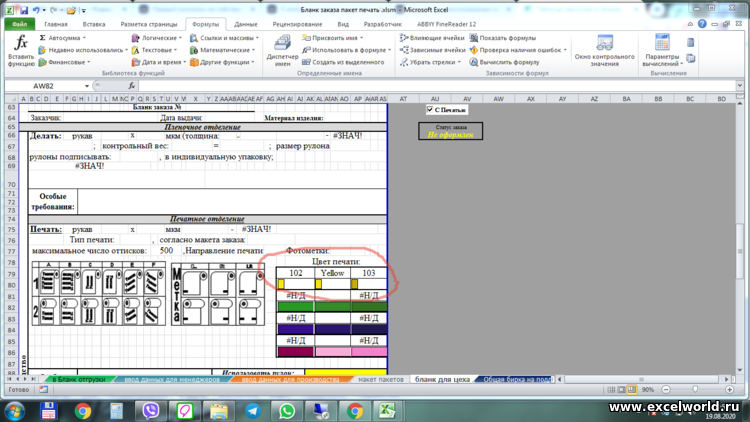Click Вычислить формулу button
Viewport: 750px width, 422px height.
coord(504,62)
